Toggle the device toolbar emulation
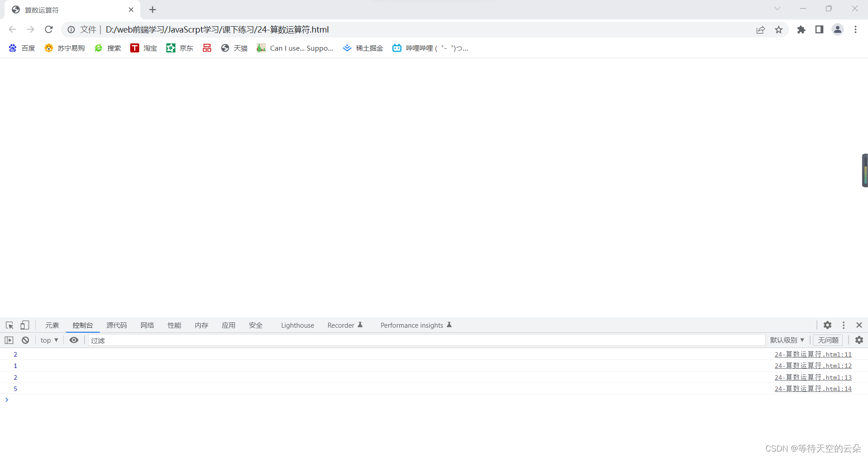 click(24, 325)
